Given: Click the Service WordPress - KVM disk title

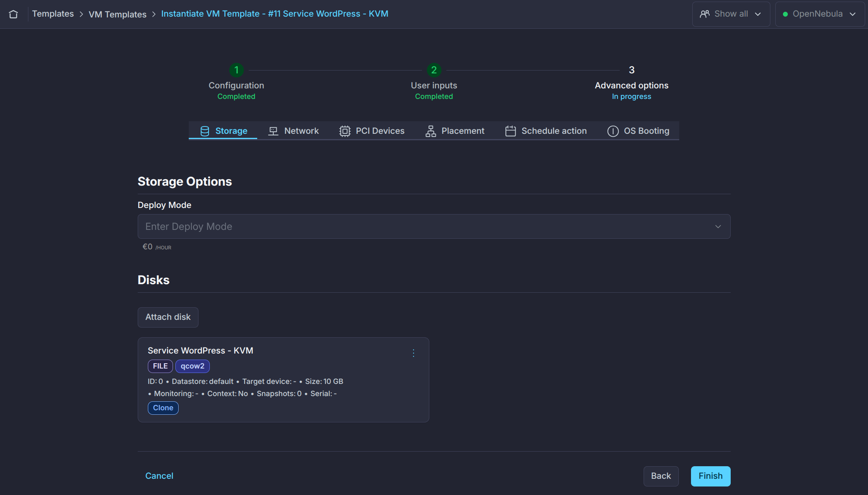Looking at the screenshot, I should point(200,351).
